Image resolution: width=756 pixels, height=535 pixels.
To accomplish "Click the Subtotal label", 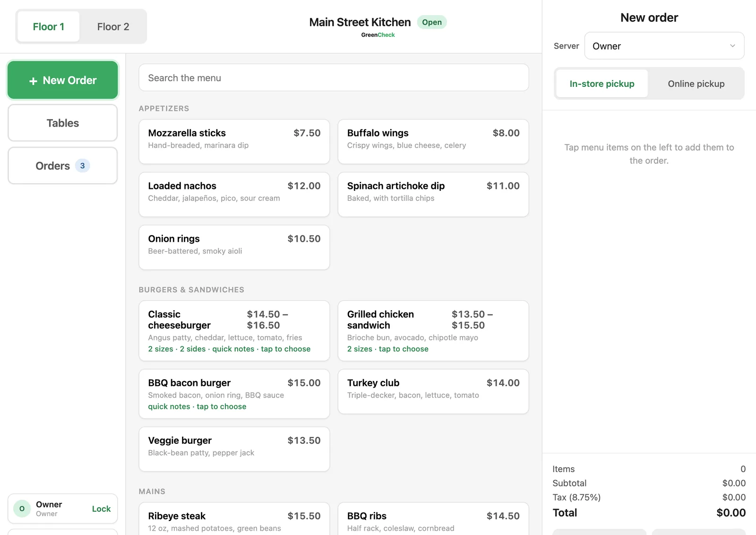I will tap(569, 483).
